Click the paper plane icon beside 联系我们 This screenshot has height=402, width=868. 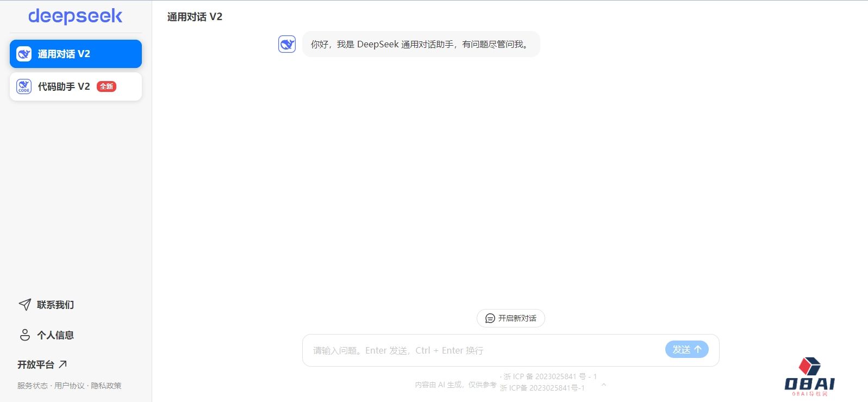click(x=24, y=305)
